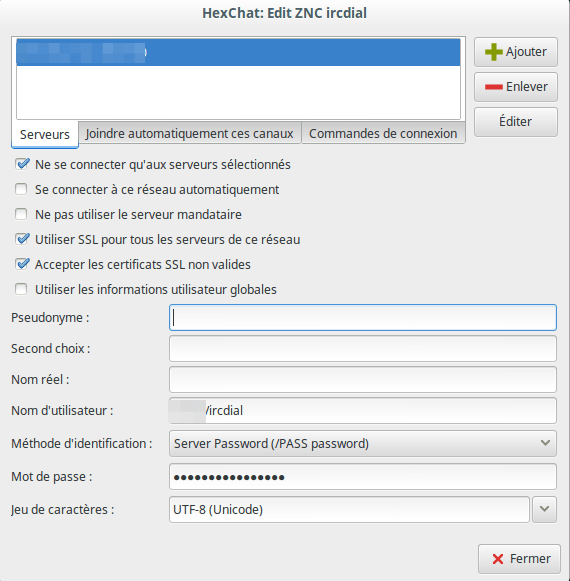The height and width of the screenshot is (581, 570).
Task: Switch to the Serveurs tab
Action: point(45,134)
